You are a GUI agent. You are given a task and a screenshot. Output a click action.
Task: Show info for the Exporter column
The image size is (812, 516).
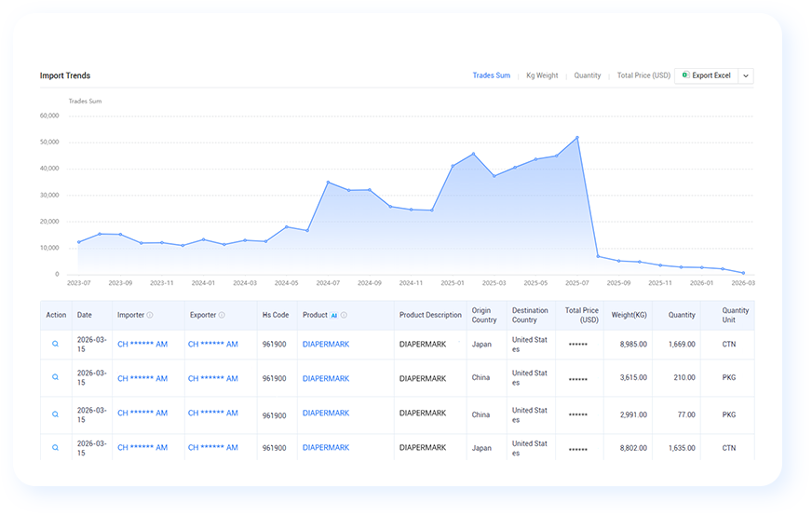point(222,315)
